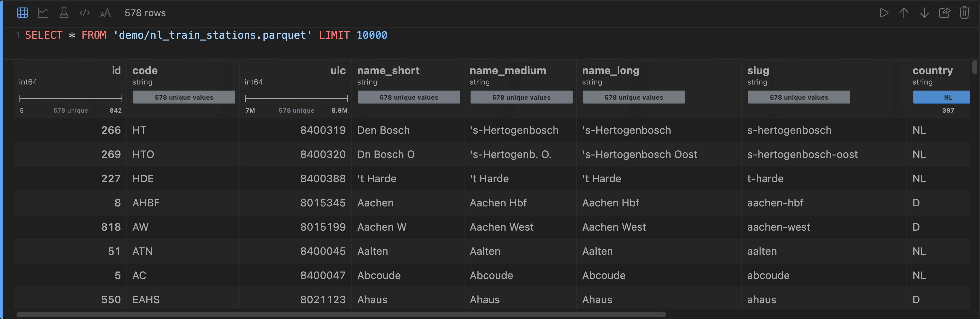Click the slug 578 unique values bar
980x319 pixels.
point(799,97)
